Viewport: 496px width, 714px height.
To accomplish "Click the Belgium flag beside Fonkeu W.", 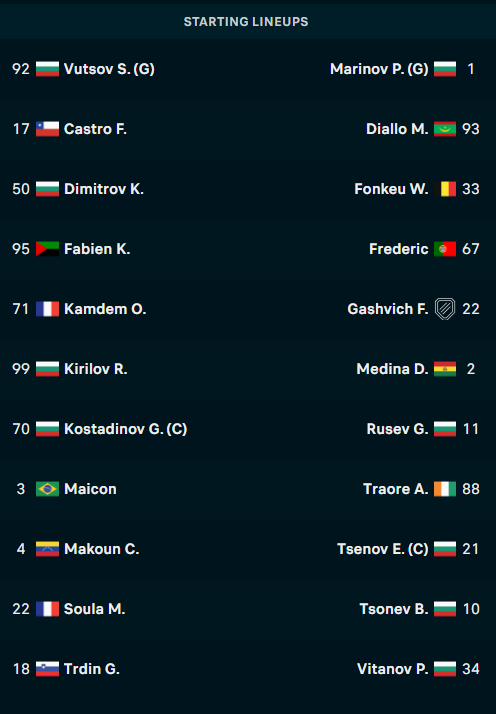I will pos(445,189).
